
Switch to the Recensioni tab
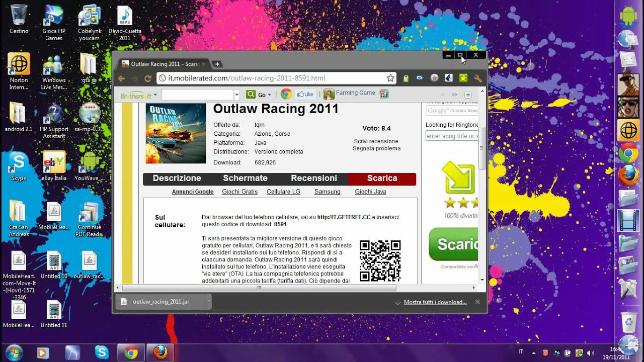pos(314,178)
